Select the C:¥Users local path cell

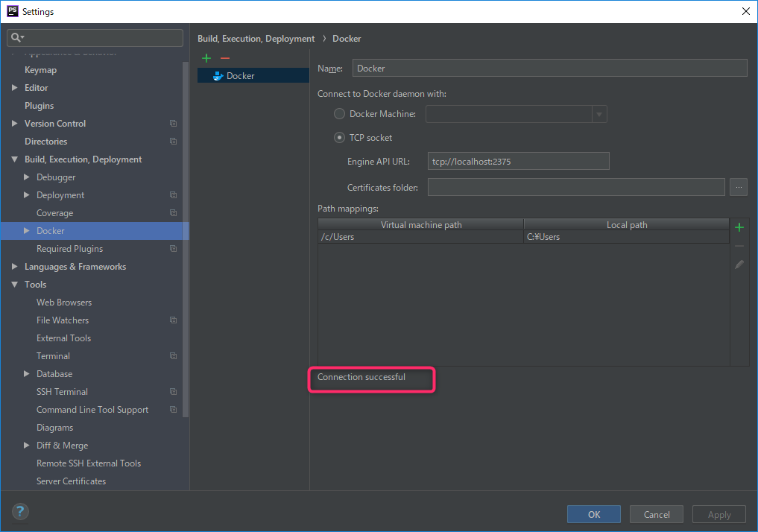coord(627,237)
